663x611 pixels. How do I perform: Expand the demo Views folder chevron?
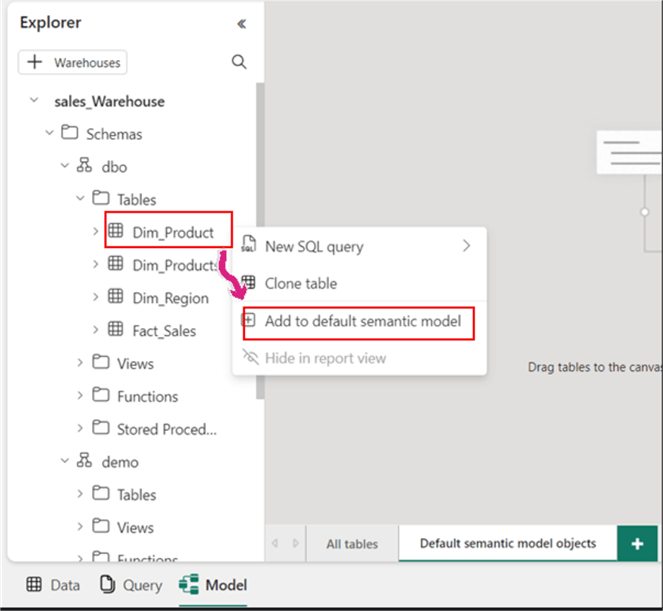(80, 526)
